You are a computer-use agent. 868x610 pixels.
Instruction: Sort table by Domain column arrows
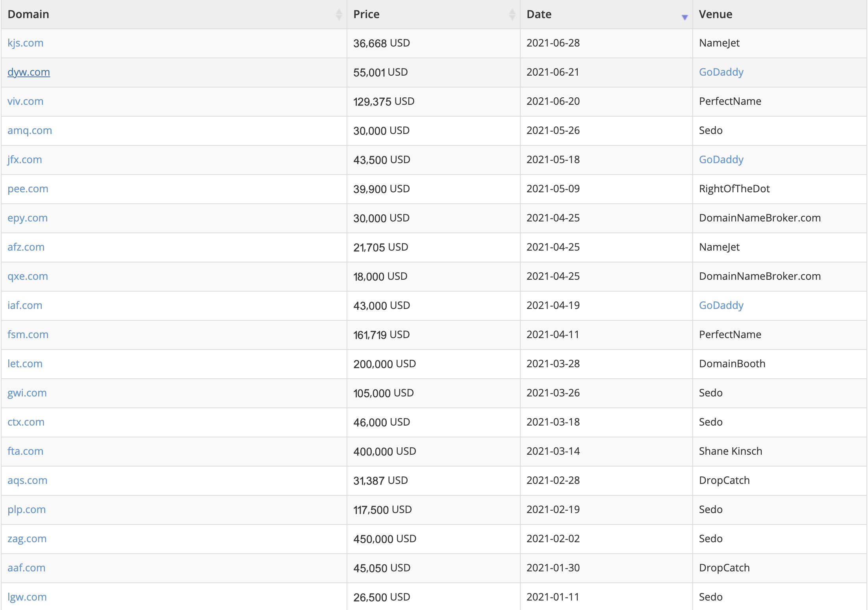[x=339, y=15]
